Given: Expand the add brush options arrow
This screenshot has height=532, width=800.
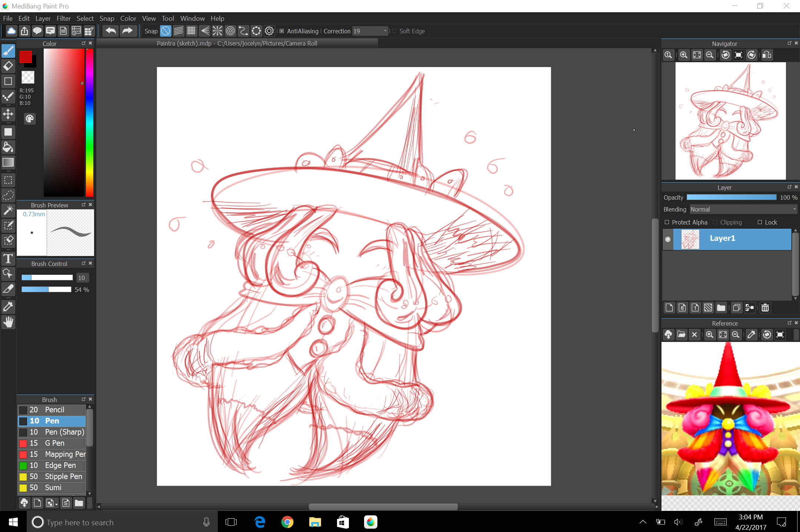Looking at the screenshot, I should tap(56, 504).
